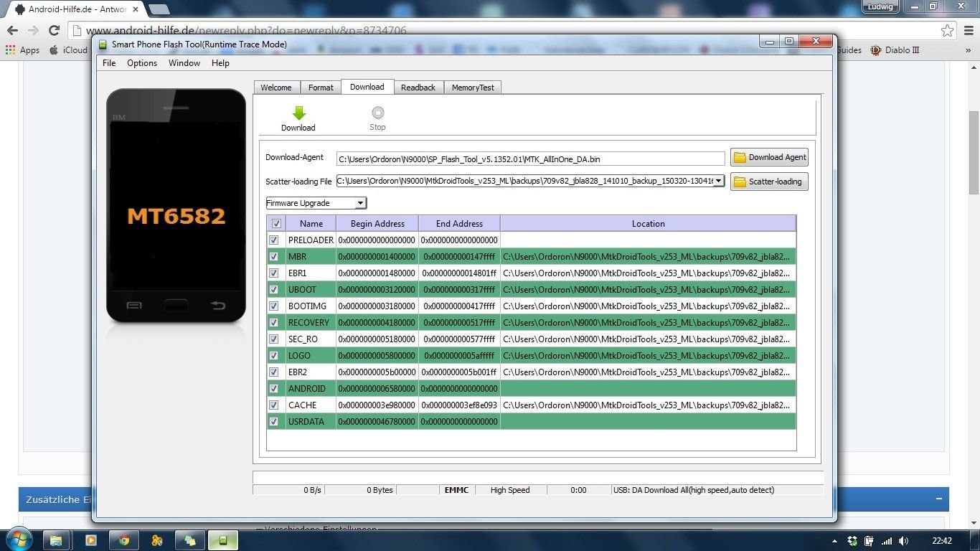Open the Windows Start menu
Screen dimensions: 980x551
pyautogui.click(x=18, y=540)
